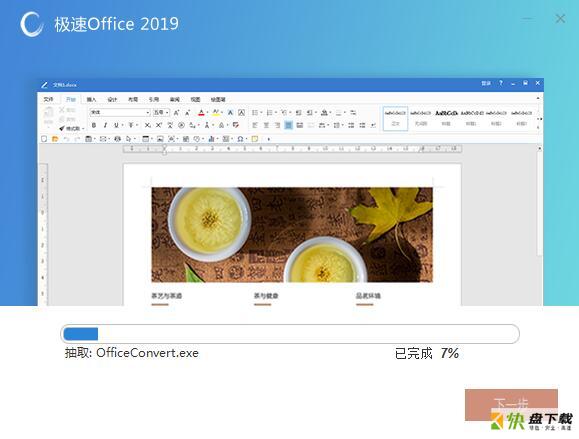Toggle Bold formatting in preview ribbon

pyautogui.click(x=94, y=126)
